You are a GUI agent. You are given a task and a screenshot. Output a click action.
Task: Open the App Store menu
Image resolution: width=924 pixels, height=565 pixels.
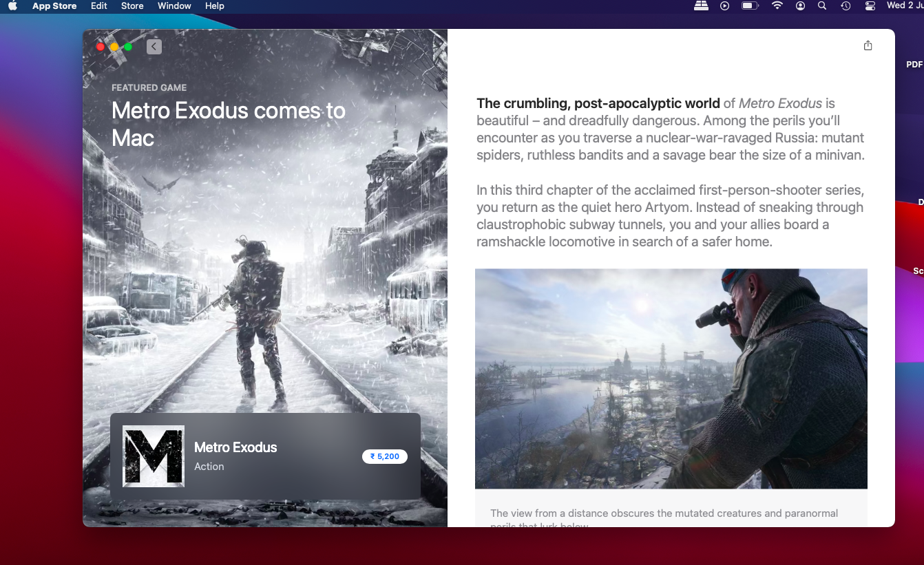tap(54, 6)
